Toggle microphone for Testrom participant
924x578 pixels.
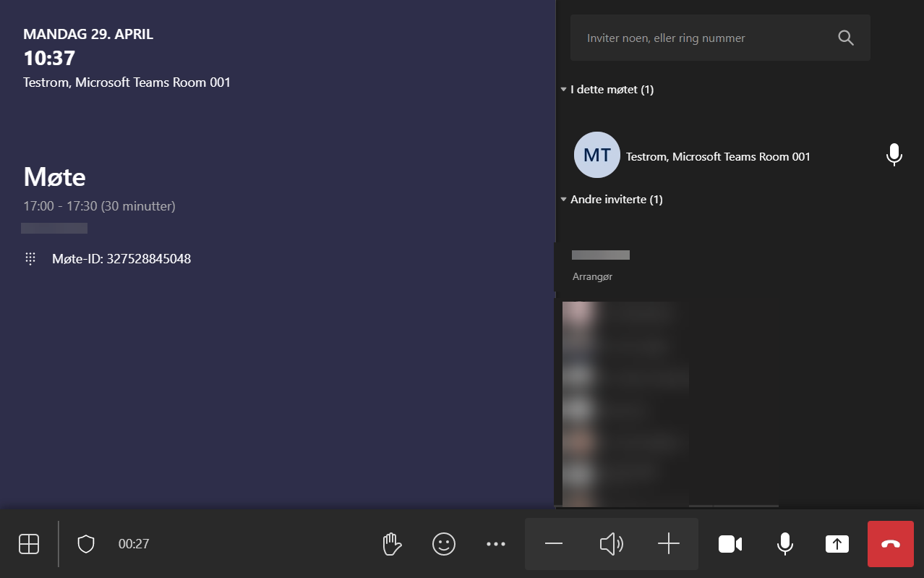click(894, 155)
